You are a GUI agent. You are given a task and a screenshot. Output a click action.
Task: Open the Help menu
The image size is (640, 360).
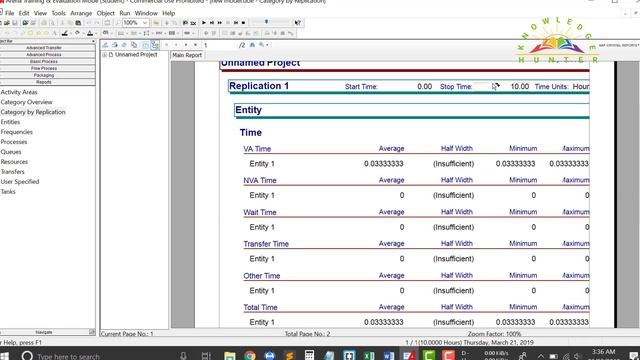point(168,13)
